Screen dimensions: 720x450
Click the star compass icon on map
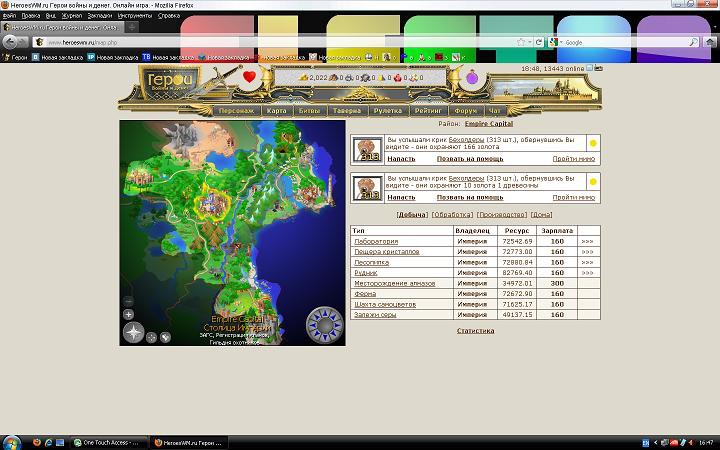click(133, 333)
